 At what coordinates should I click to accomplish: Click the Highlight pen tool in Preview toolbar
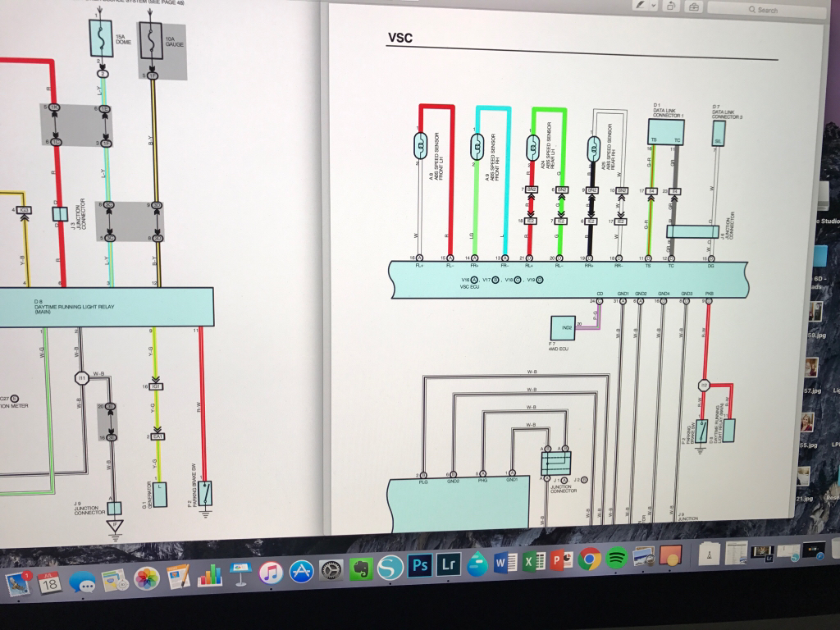pyautogui.click(x=640, y=6)
